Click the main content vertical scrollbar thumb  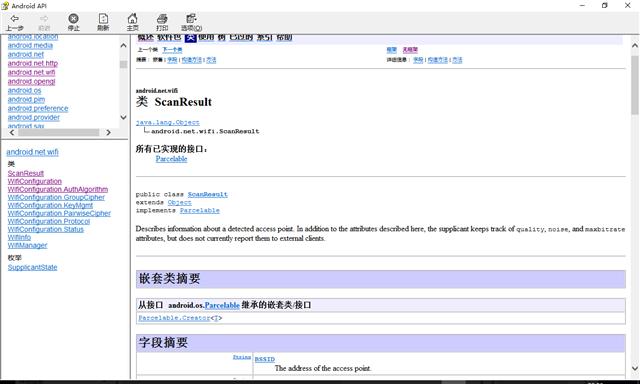pyautogui.click(x=635, y=85)
